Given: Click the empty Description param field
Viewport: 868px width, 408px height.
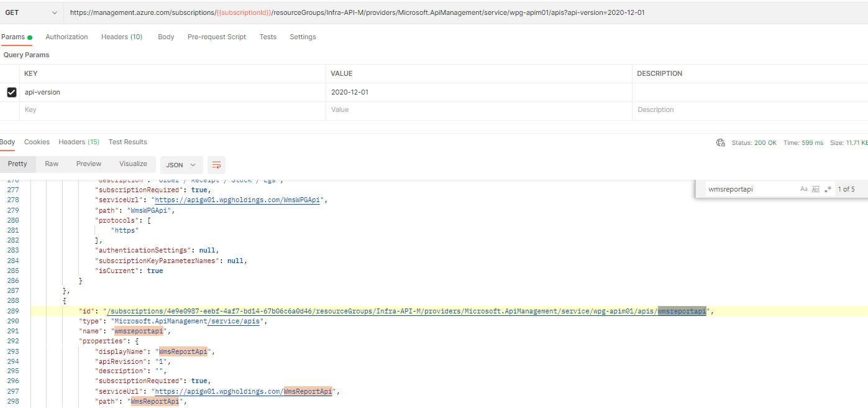Looking at the screenshot, I should [750, 110].
